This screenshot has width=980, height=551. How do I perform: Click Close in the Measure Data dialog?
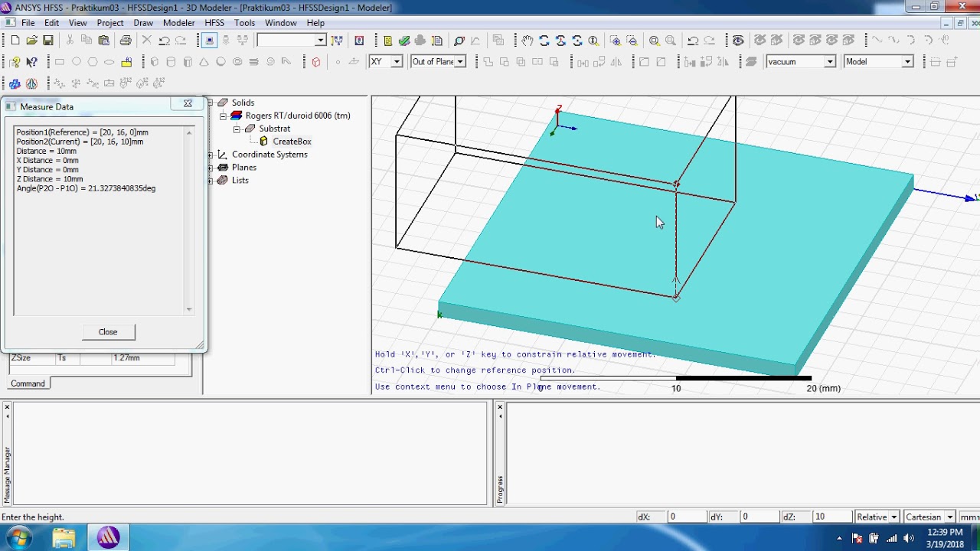click(x=108, y=332)
